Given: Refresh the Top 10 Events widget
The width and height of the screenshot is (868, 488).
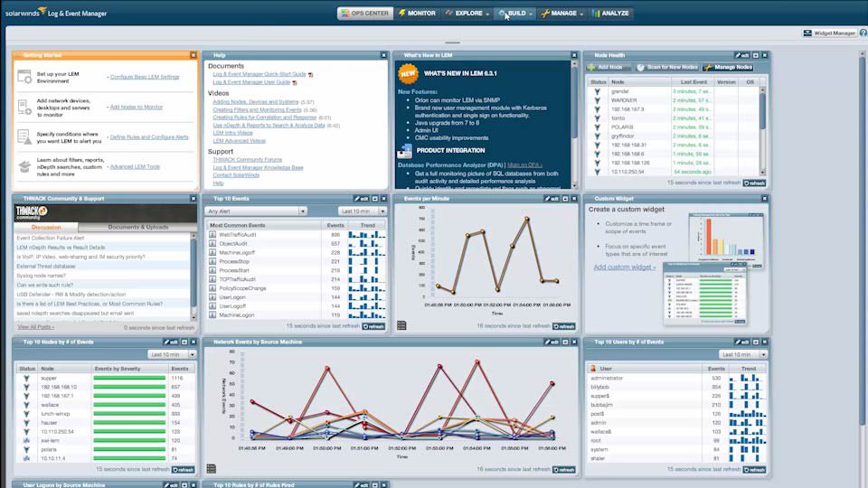Looking at the screenshot, I should point(373,326).
